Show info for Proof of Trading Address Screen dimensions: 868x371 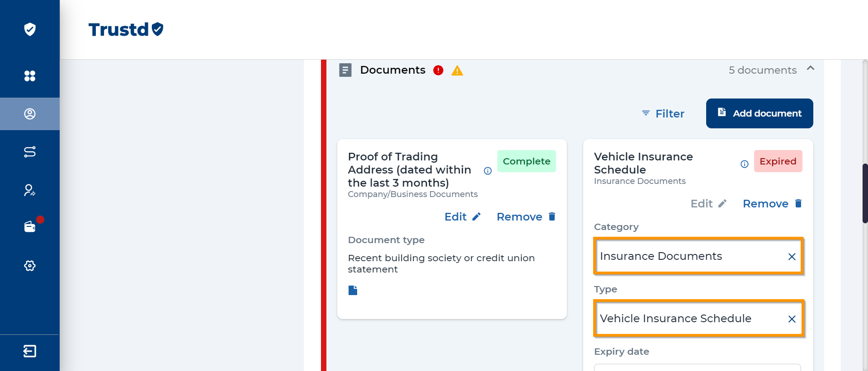(488, 171)
